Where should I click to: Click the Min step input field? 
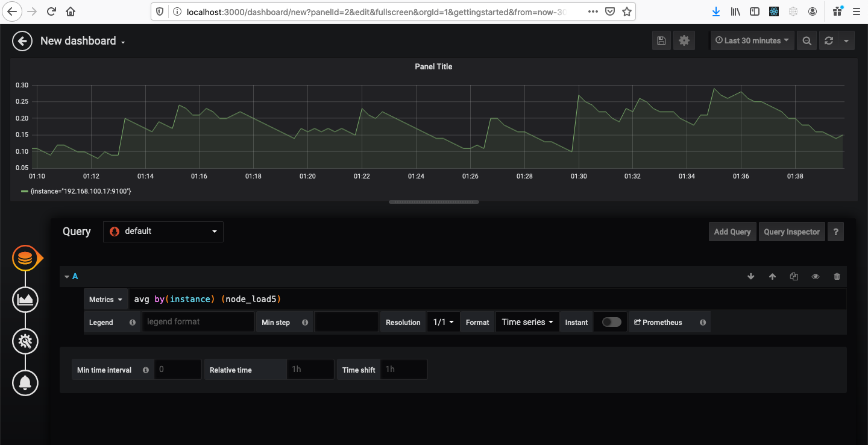(347, 322)
